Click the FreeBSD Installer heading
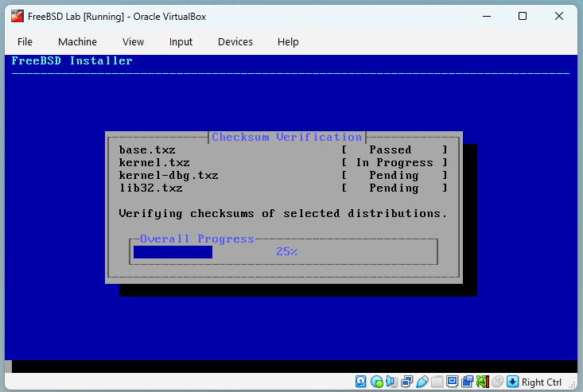Image resolution: width=583 pixels, height=392 pixels. pyautogui.click(x=72, y=60)
